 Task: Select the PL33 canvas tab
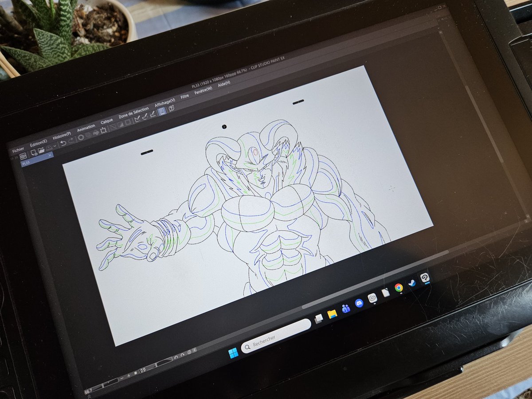point(36,160)
